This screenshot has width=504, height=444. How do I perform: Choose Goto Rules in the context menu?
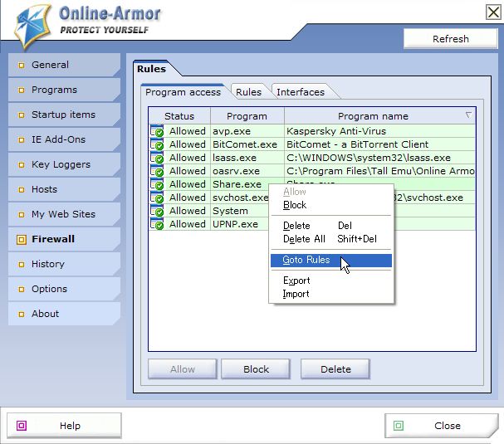point(331,260)
